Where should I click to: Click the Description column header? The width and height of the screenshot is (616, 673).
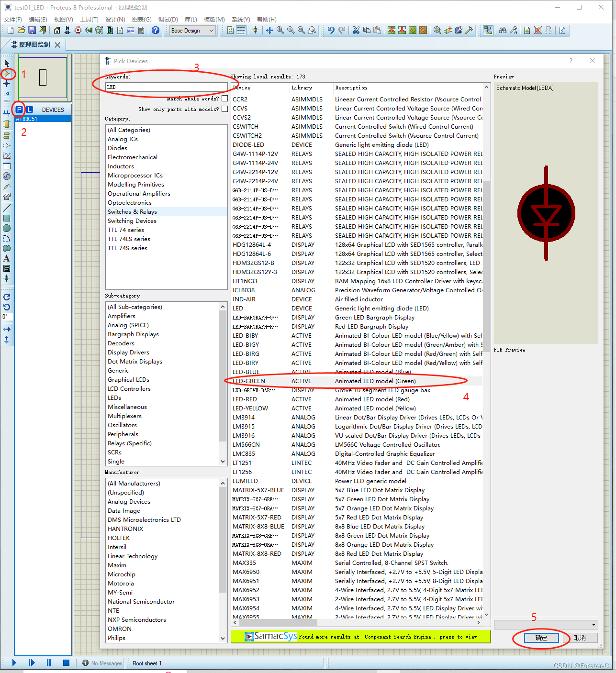point(408,88)
